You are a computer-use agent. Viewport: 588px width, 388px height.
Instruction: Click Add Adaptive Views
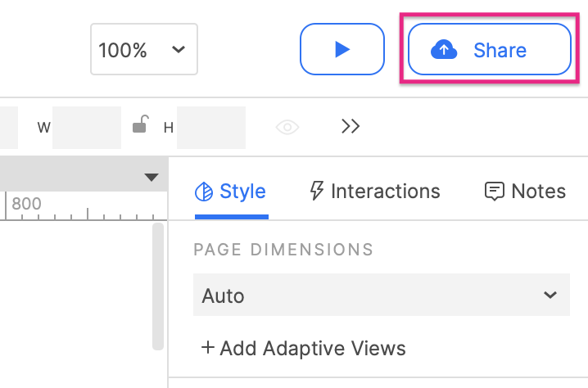[304, 348]
